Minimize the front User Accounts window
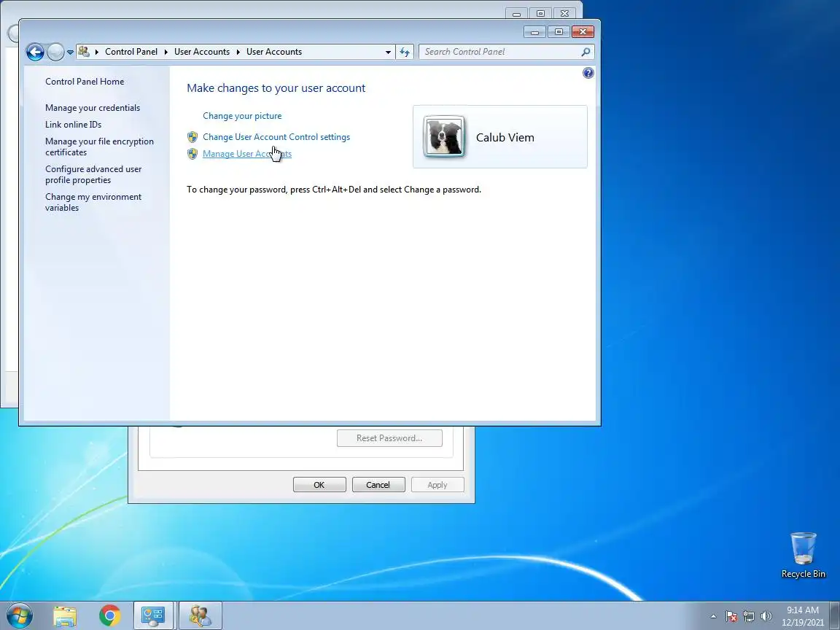The height and width of the screenshot is (630, 840). (x=534, y=32)
